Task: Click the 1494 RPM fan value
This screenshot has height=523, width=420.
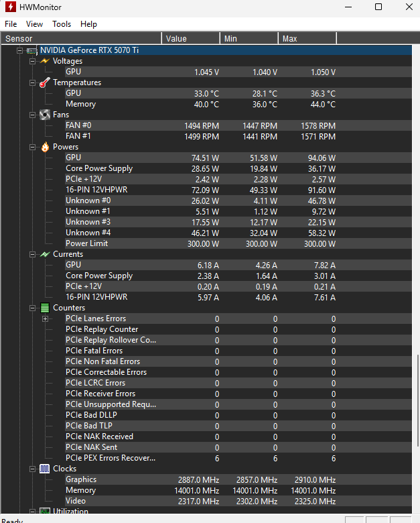Action: (x=202, y=126)
